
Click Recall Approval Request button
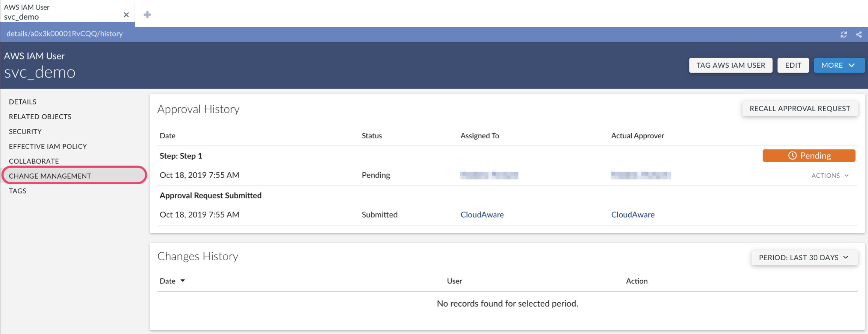point(800,109)
